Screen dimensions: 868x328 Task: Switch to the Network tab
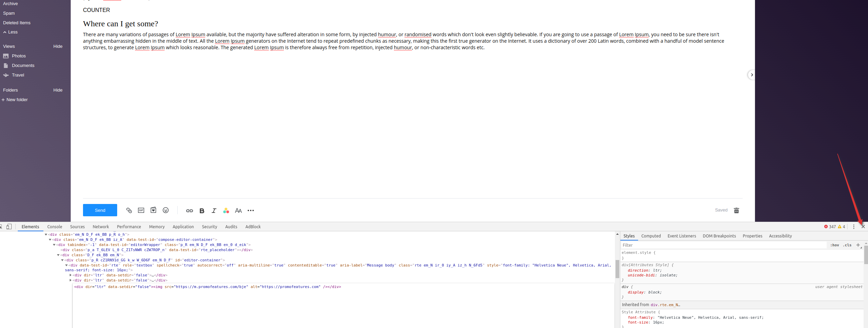[x=101, y=227]
